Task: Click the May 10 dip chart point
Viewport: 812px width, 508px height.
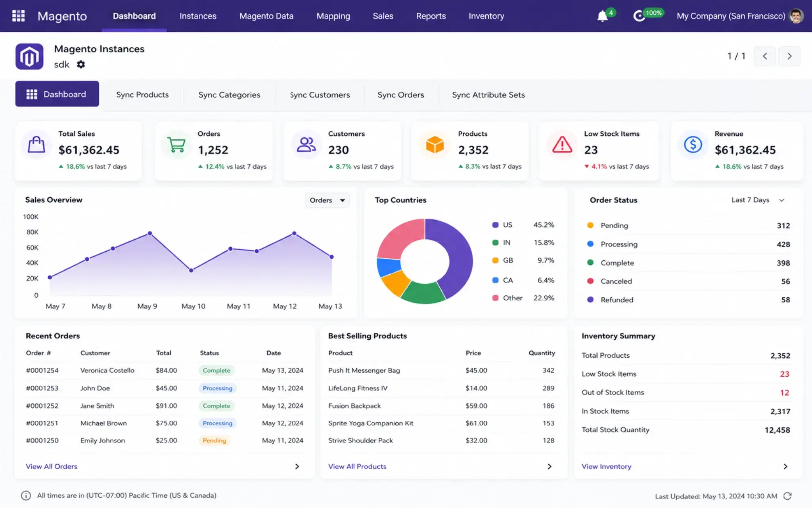Action: (191, 270)
